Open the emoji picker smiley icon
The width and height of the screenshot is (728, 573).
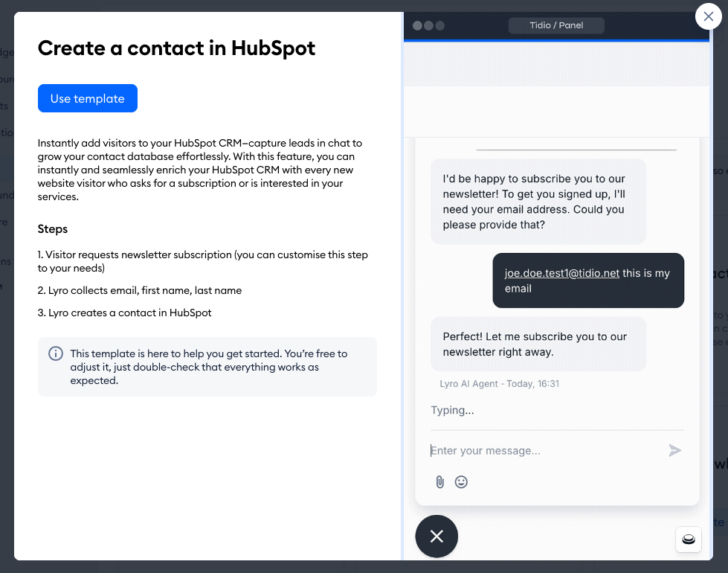point(461,482)
